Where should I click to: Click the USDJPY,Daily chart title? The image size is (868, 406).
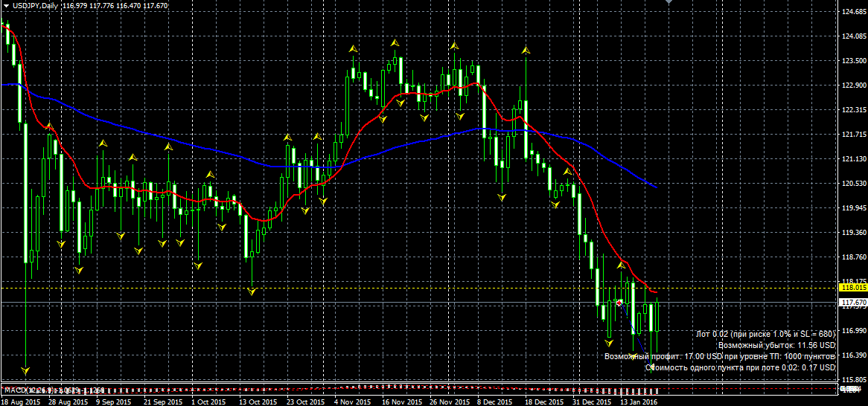[x=36, y=5]
